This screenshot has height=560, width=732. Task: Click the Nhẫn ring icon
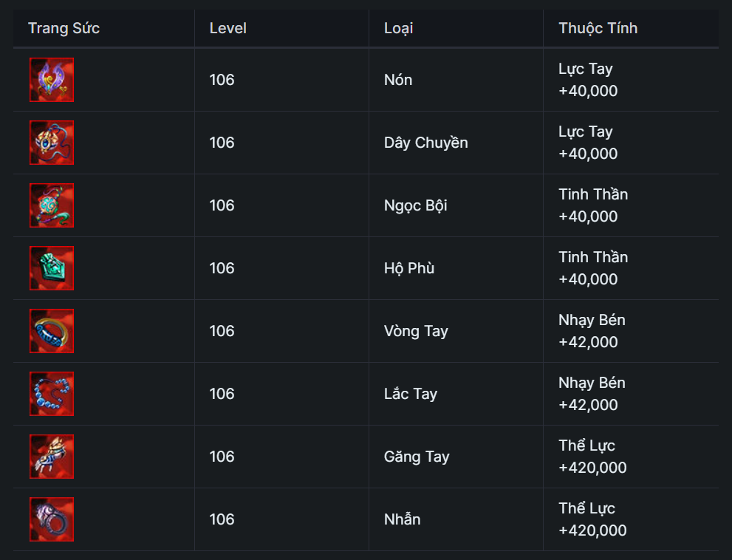(52, 519)
